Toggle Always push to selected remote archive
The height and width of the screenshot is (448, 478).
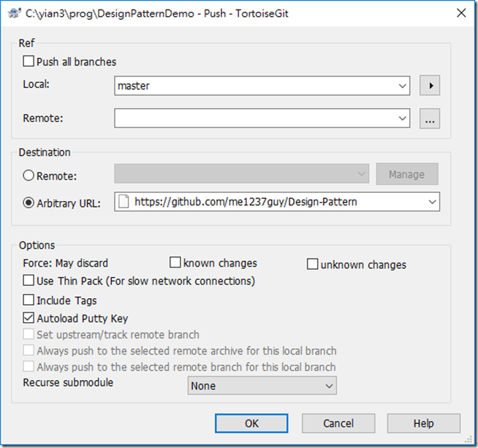click(29, 351)
